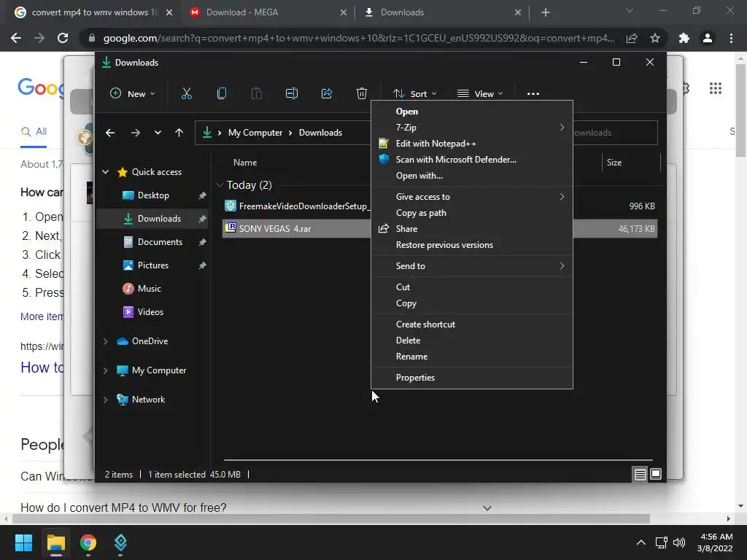Click the Delete trash icon in Explorer toolbar

(x=362, y=93)
